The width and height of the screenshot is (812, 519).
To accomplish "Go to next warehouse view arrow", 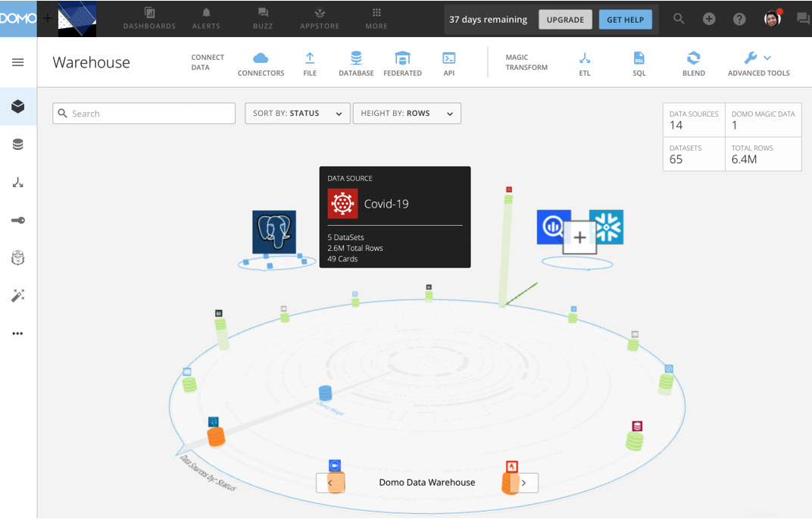I will point(524,483).
